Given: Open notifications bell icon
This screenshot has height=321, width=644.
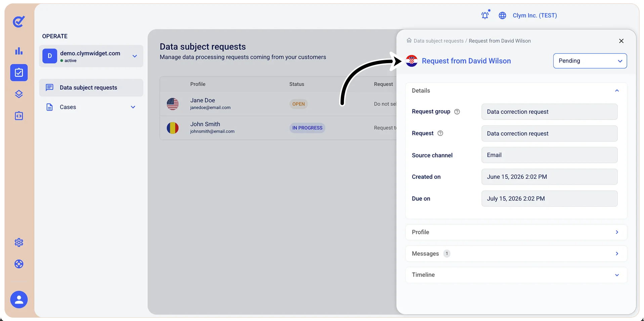Looking at the screenshot, I should tap(485, 15).
